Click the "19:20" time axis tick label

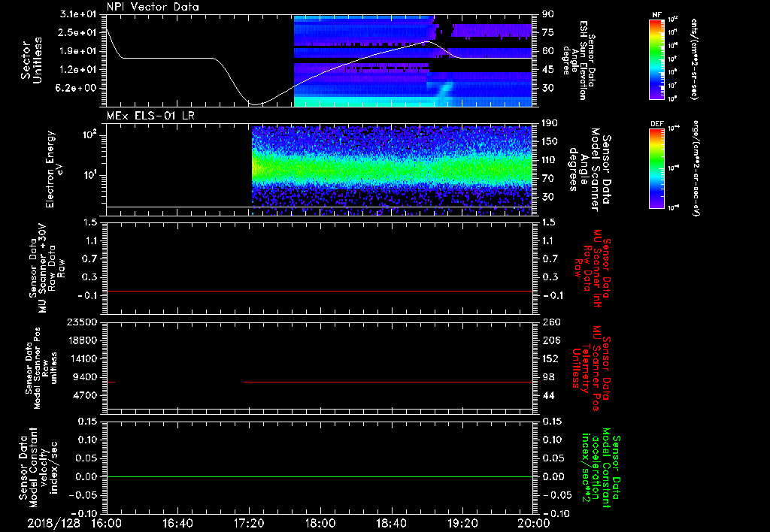click(x=462, y=523)
